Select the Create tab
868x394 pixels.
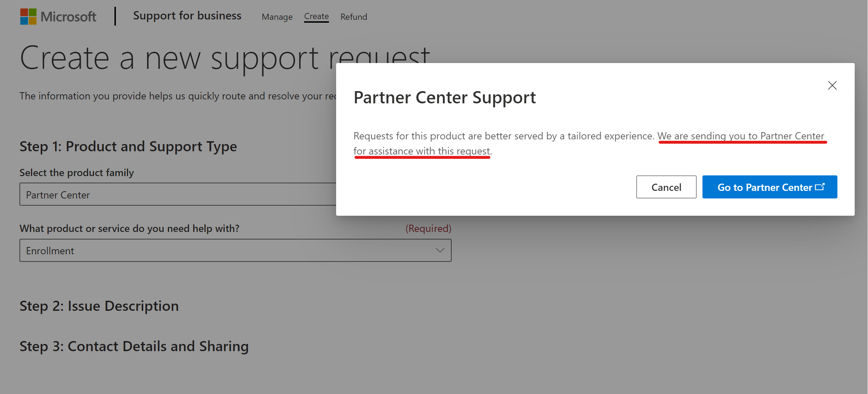[316, 17]
